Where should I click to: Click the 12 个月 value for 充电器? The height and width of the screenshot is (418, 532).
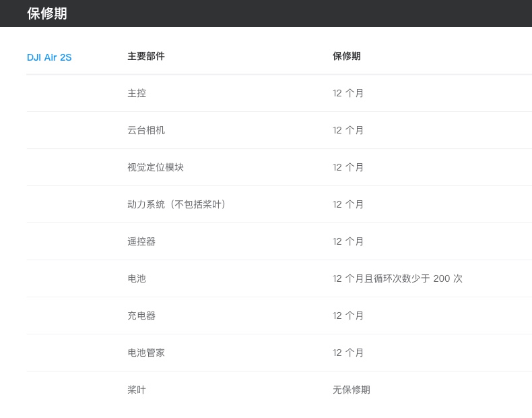coord(347,316)
